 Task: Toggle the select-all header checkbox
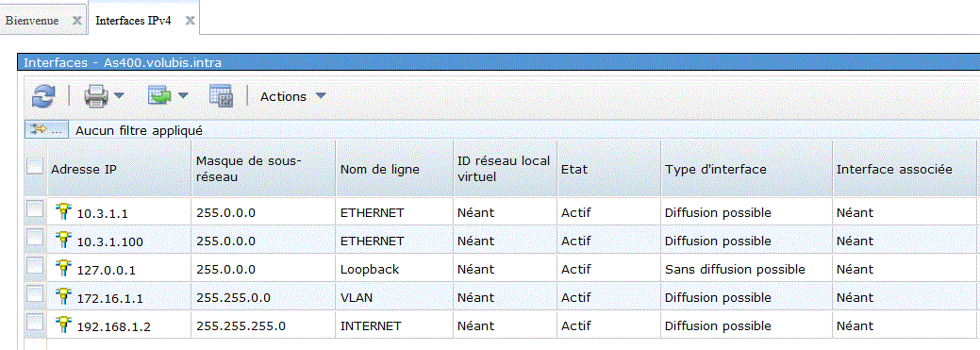[x=35, y=166]
